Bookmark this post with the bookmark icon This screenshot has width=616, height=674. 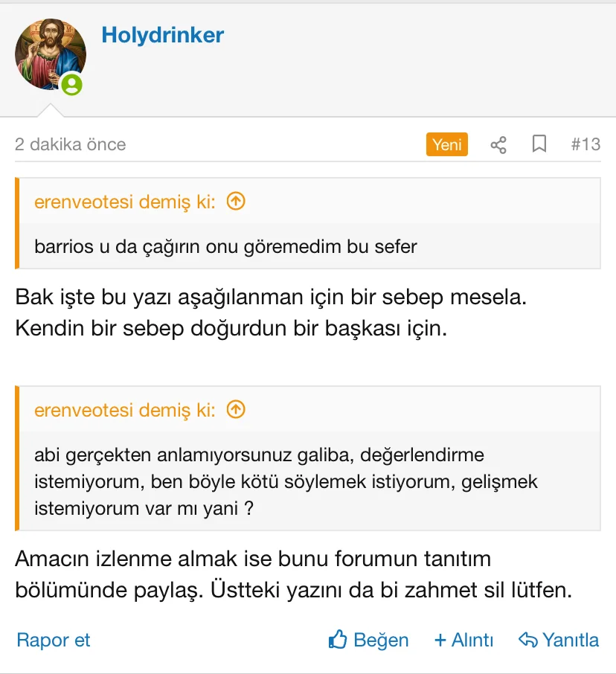pyautogui.click(x=539, y=144)
